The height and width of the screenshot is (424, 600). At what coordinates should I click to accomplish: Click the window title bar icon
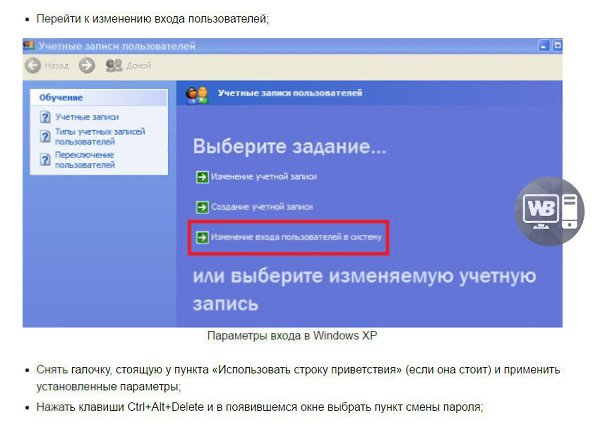[x=30, y=46]
